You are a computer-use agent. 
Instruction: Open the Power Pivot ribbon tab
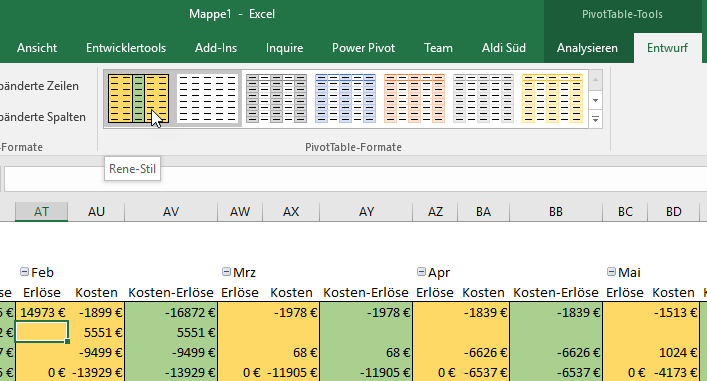[x=363, y=48]
